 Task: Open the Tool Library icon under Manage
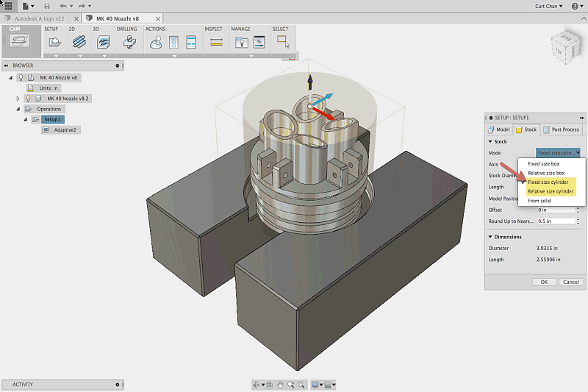tap(242, 43)
